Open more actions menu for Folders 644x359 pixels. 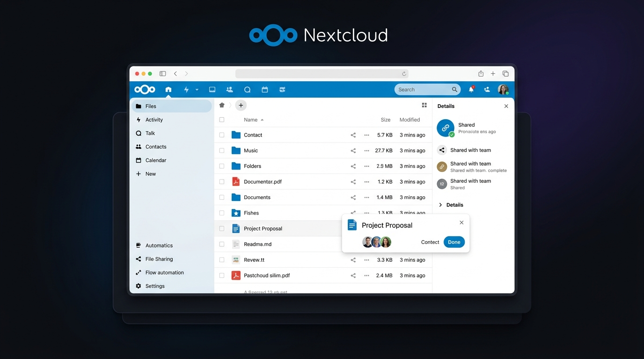pyautogui.click(x=367, y=166)
